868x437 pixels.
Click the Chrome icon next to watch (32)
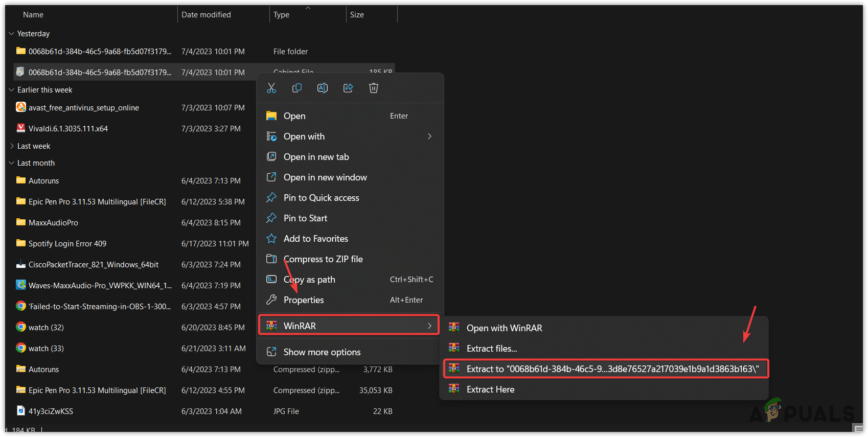pyautogui.click(x=21, y=327)
